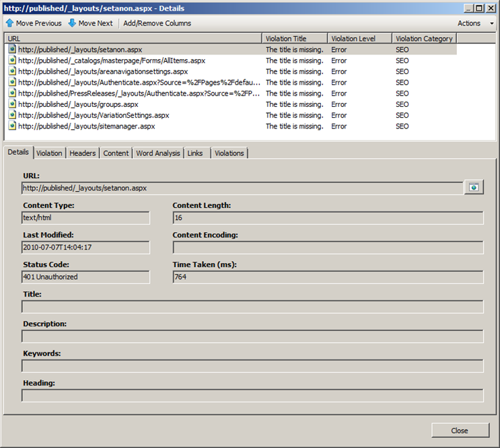Click the Move Next down-arrow icon
This screenshot has width=500, height=448.
(72, 23)
